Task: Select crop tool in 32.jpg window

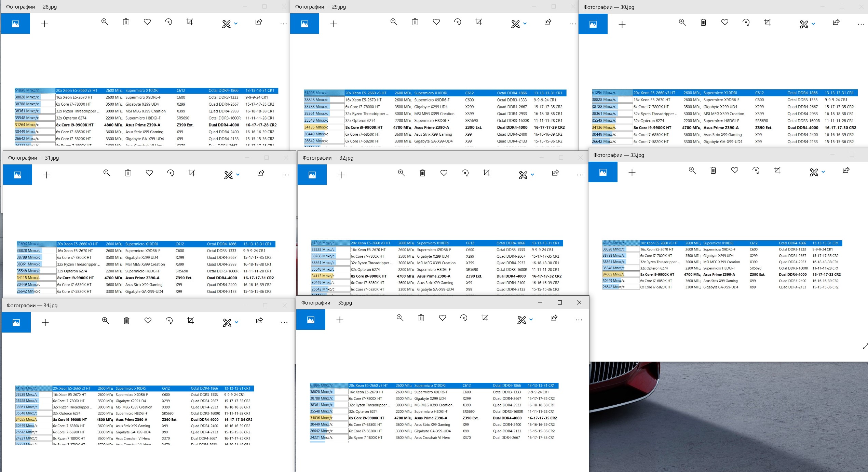Action: point(486,173)
